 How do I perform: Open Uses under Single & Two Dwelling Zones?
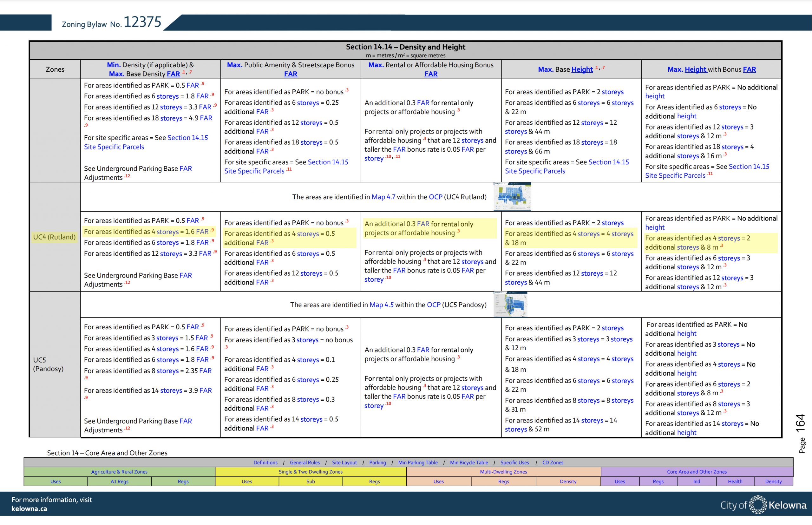click(247, 481)
